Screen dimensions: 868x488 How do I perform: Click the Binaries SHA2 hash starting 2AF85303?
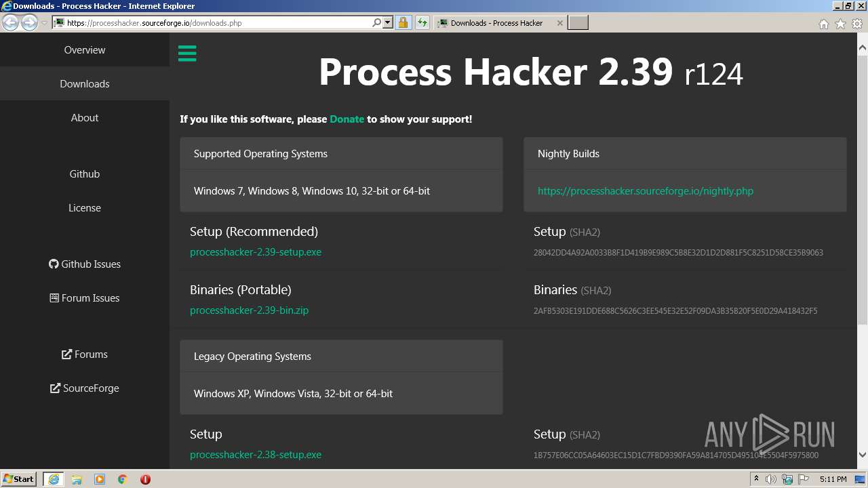[675, 310]
